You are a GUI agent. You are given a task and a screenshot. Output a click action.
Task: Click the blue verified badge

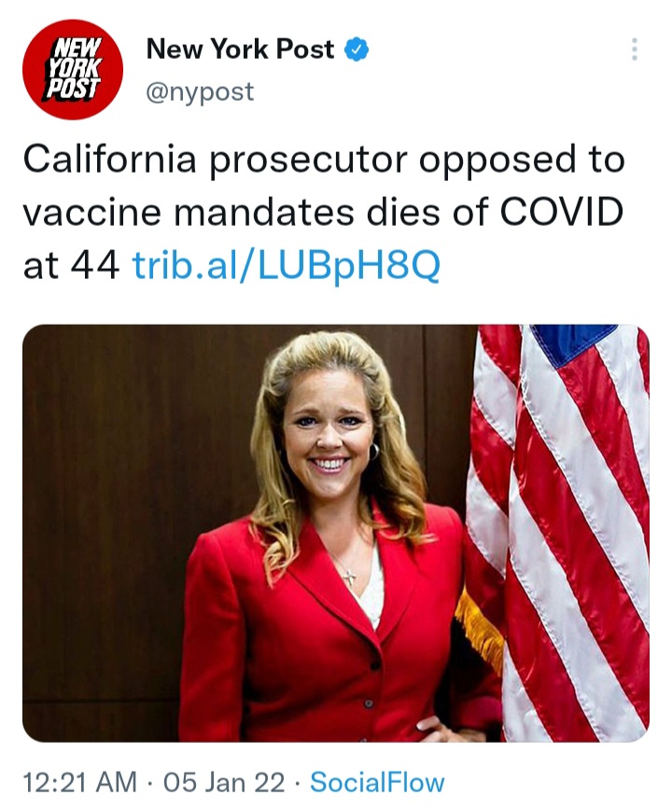click(x=357, y=50)
